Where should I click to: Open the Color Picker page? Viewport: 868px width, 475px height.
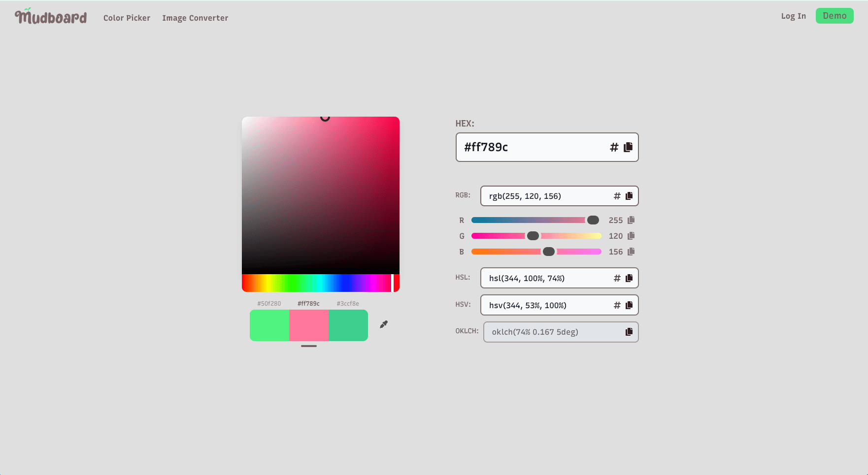pos(127,18)
